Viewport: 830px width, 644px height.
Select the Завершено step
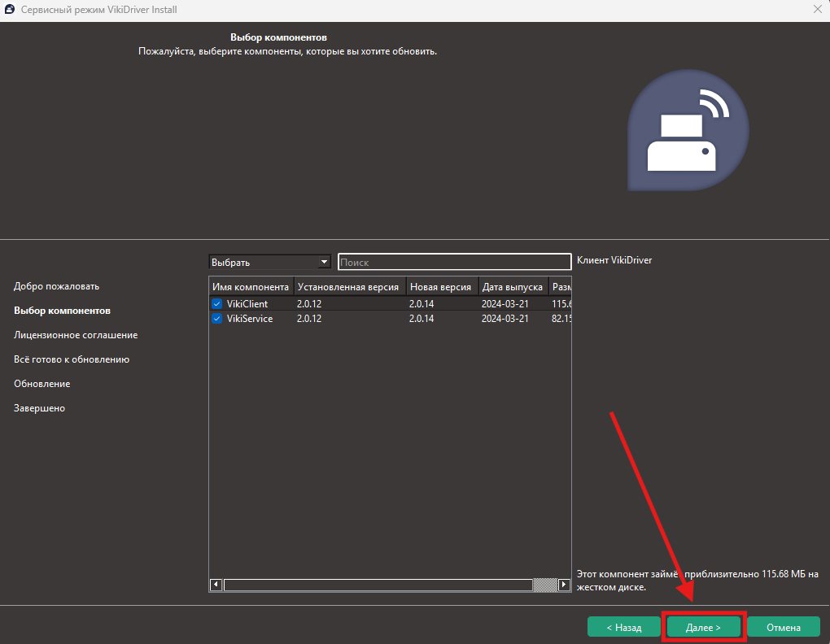pyautogui.click(x=39, y=407)
